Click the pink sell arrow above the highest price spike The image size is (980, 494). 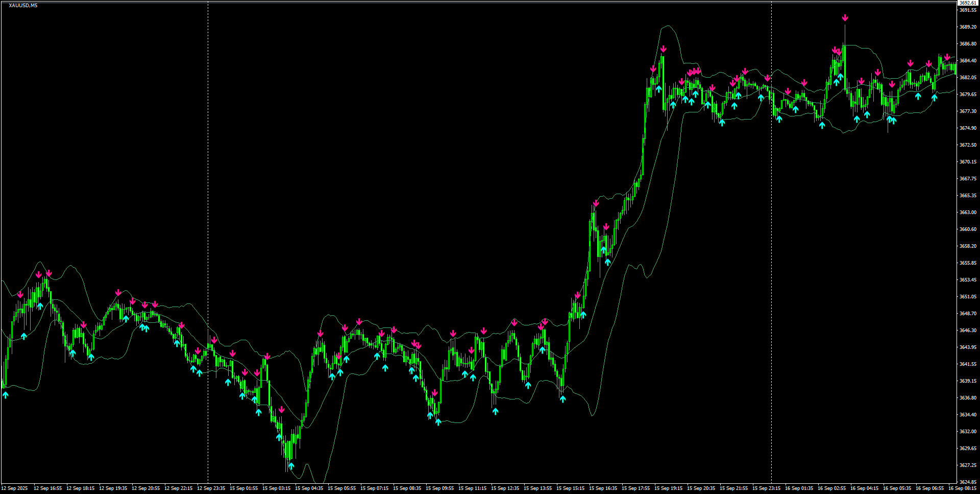click(x=845, y=17)
